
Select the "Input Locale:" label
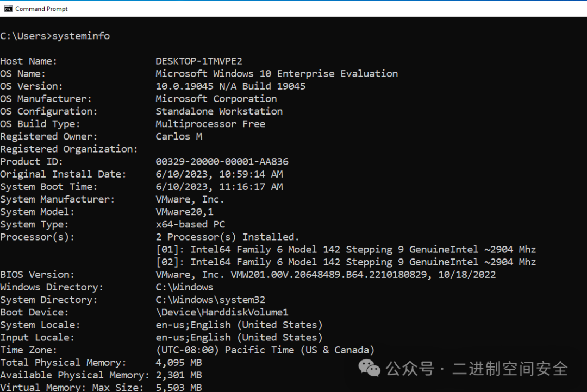coord(37,338)
